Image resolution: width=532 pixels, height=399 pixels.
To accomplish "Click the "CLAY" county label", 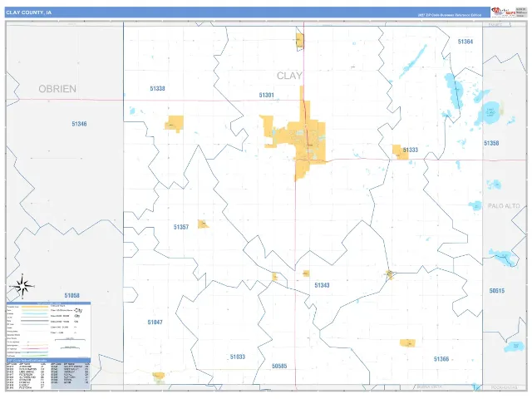I will (289, 76).
